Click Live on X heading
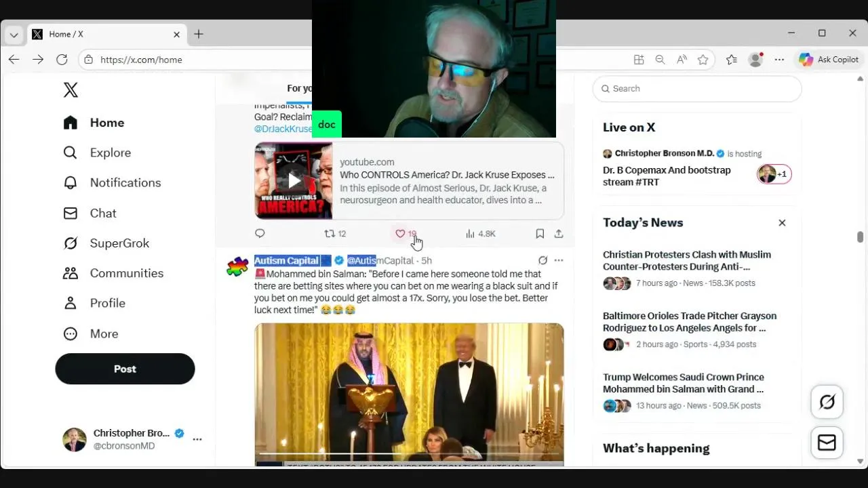This screenshot has height=488, width=868. pos(629,127)
